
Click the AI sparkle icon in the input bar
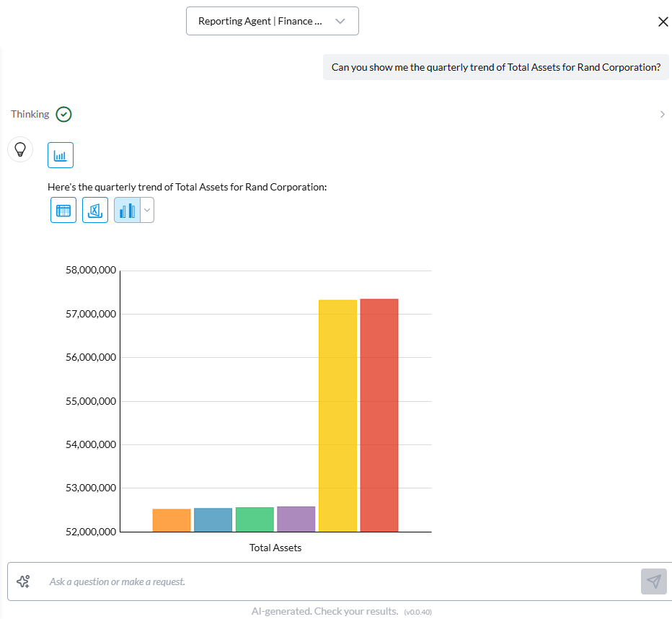[x=23, y=581]
